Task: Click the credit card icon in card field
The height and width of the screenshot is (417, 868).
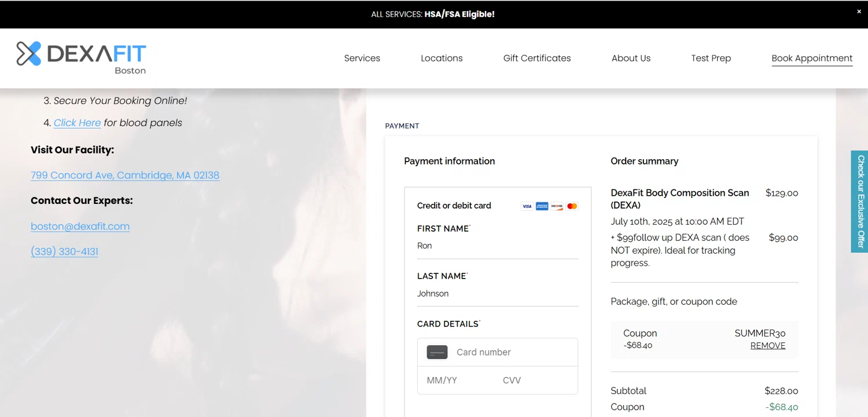Action: pyautogui.click(x=437, y=352)
